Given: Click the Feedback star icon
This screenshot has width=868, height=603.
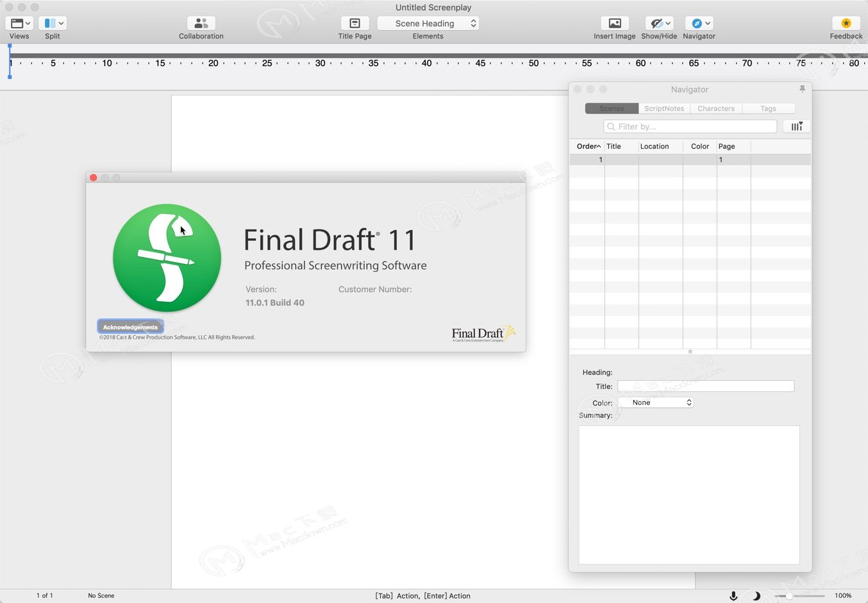Looking at the screenshot, I should point(846,23).
